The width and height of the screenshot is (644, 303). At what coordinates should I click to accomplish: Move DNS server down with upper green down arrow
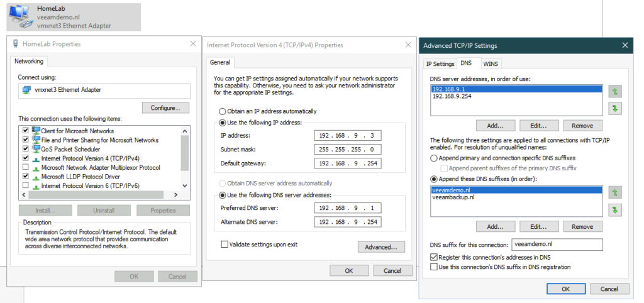[x=615, y=108]
